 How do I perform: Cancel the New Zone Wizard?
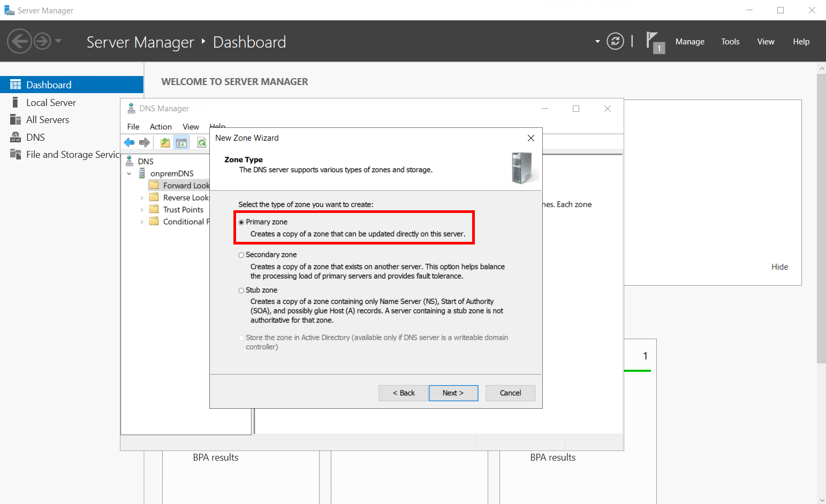pyautogui.click(x=510, y=393)
